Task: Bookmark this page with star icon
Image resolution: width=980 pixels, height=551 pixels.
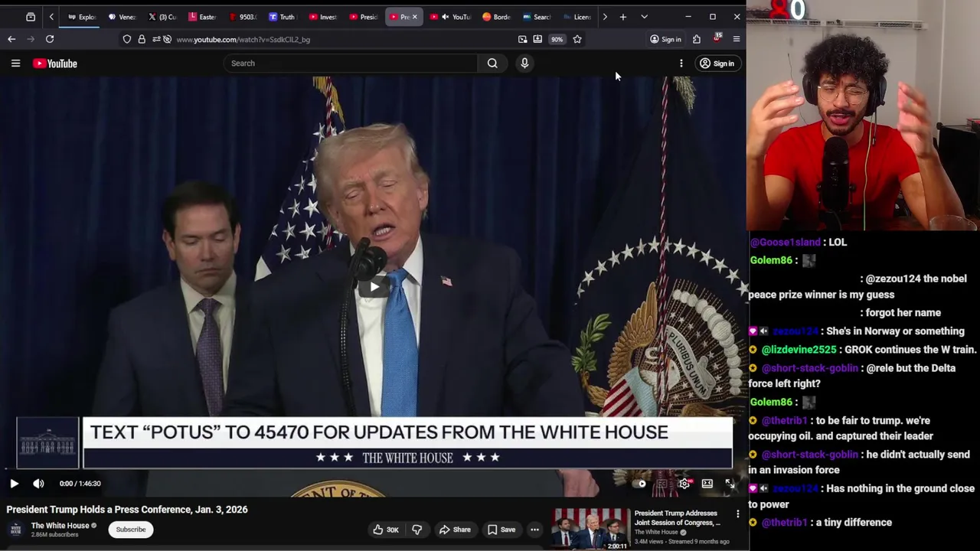Action: point(577,39)
